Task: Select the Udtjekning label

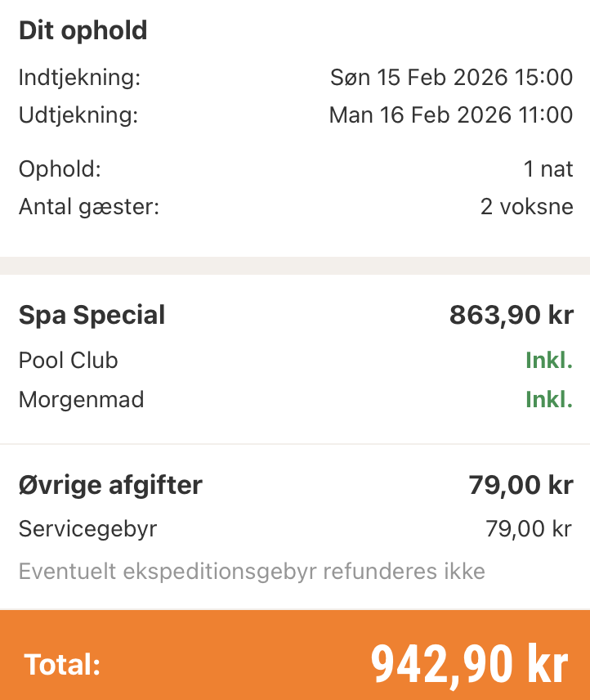Action: click(x=78, y=115)
